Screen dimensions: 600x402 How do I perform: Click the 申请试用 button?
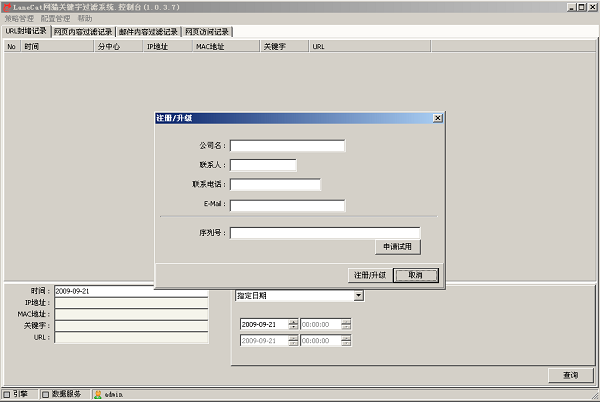coord(397,246)
